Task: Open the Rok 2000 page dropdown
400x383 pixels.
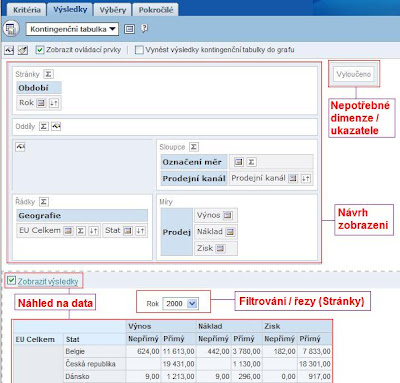Action: coord(181,304)
